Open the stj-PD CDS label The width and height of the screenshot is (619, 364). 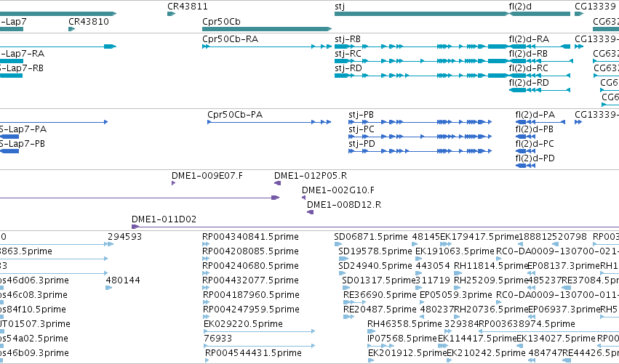click(362, 144)
